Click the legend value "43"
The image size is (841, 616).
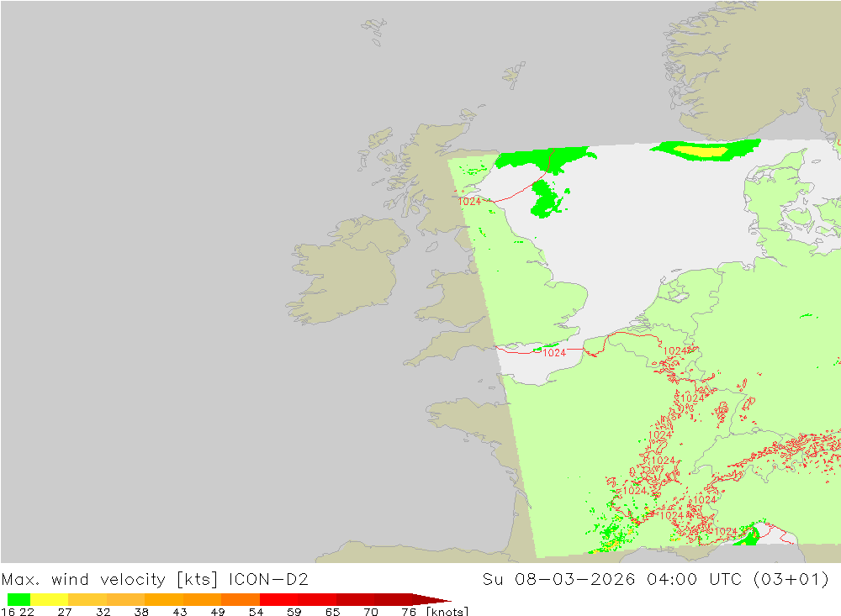[180, 611]
